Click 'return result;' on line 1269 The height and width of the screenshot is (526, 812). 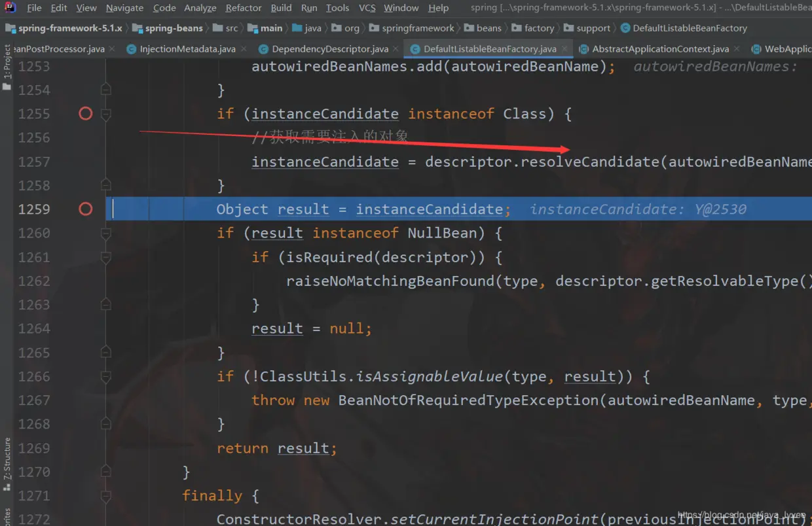[277, 448]
